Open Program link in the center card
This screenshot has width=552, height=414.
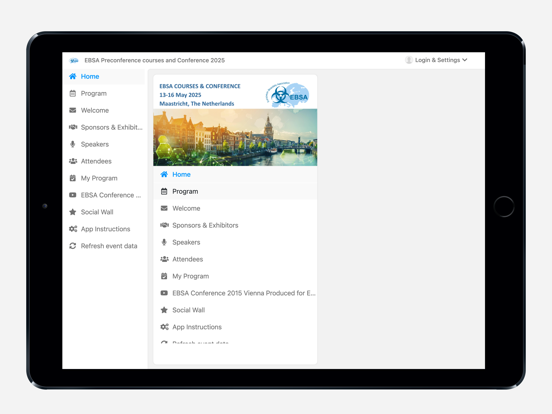coord(235,191)
